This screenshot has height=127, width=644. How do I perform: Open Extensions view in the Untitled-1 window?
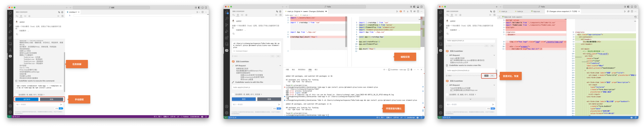click(10, 38)
